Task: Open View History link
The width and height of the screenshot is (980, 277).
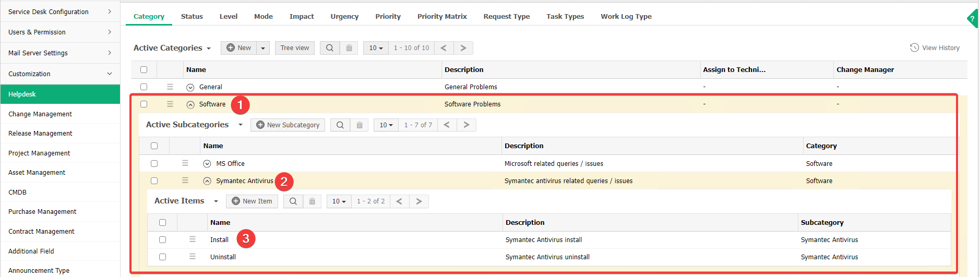Action: 935,48
